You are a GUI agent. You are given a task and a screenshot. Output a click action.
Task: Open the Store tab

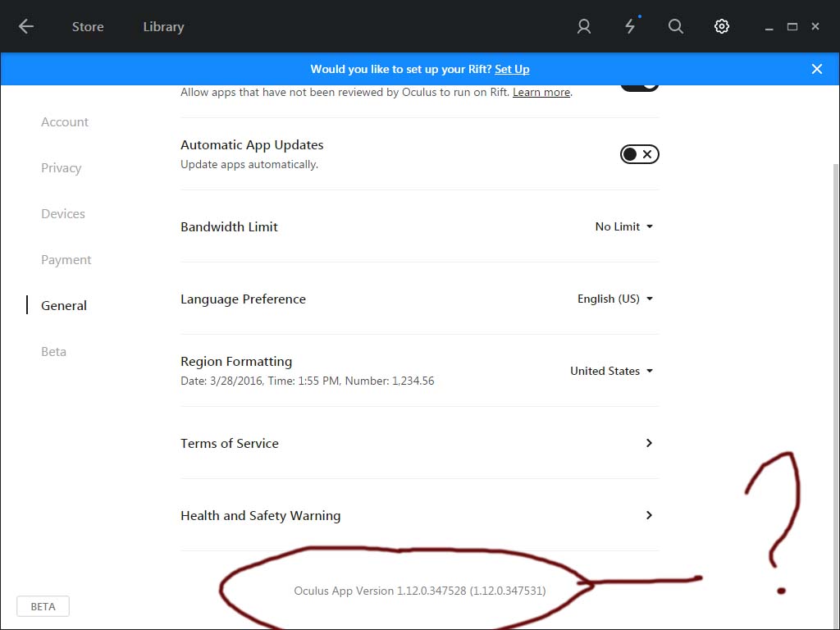point(88,27)
